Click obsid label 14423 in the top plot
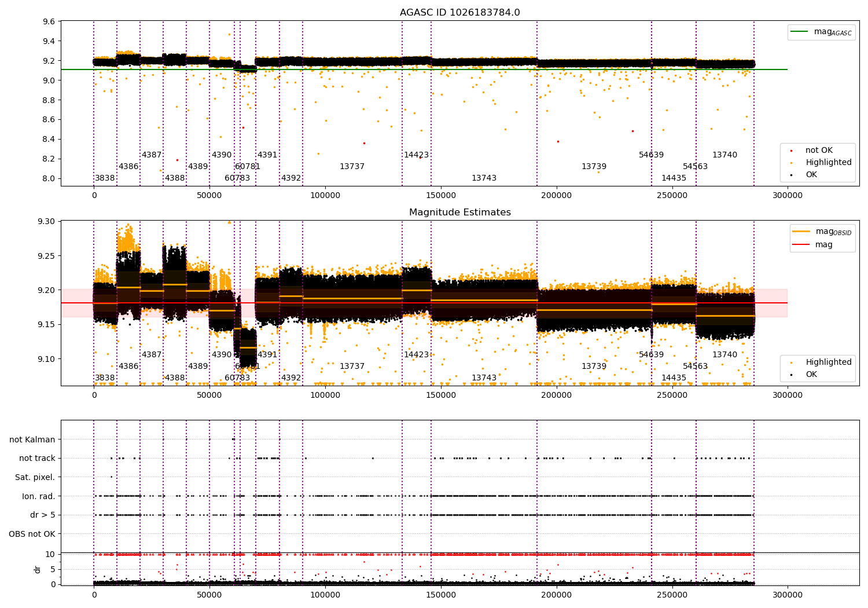 coord(416,155)
